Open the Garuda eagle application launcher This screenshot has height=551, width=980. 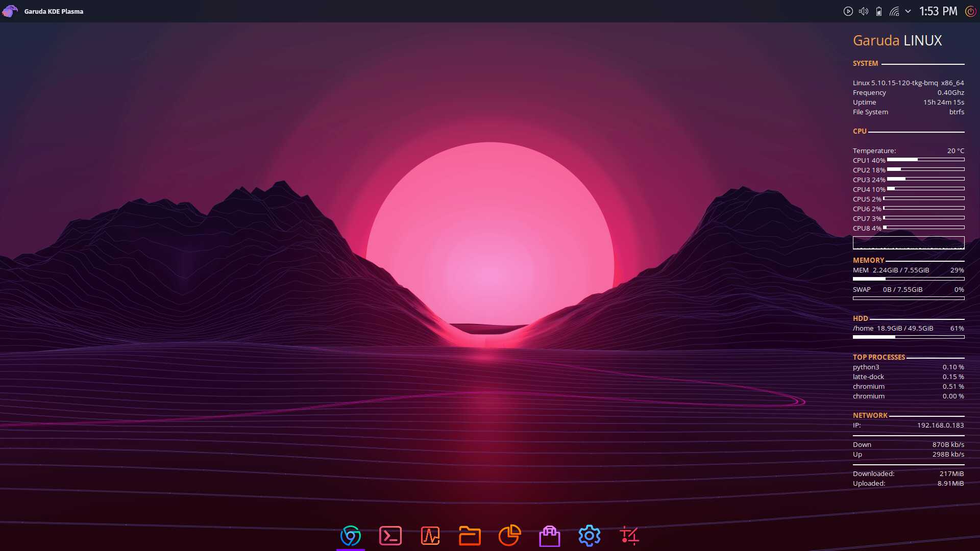(10, 11)
